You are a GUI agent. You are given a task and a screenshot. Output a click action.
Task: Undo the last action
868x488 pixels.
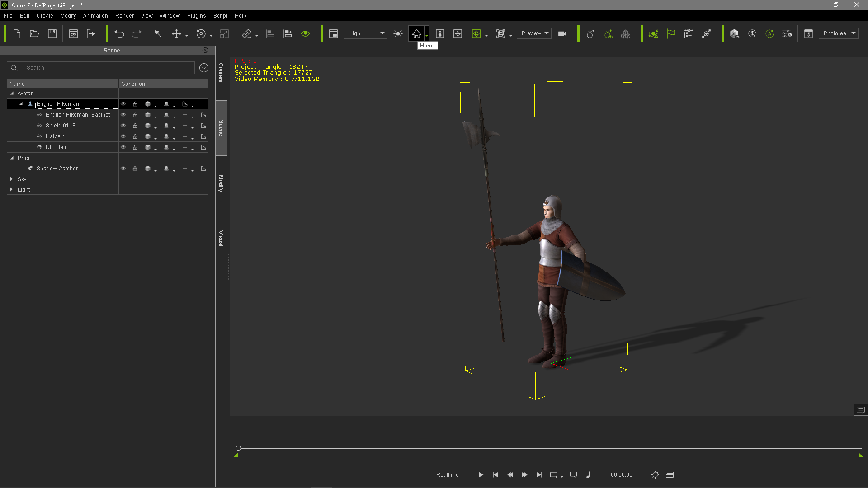(x=119, y=33)
